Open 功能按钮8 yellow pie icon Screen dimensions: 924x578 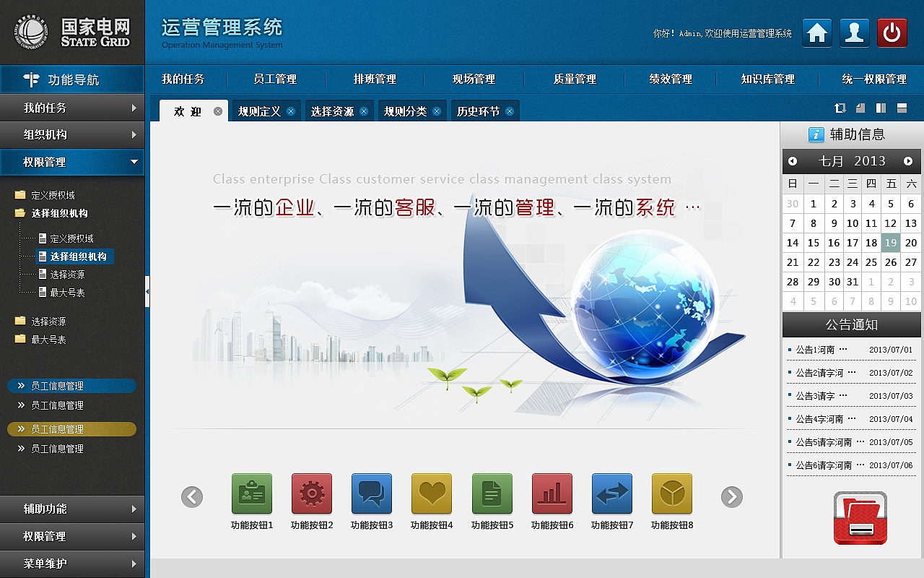(x=672, y=493)
